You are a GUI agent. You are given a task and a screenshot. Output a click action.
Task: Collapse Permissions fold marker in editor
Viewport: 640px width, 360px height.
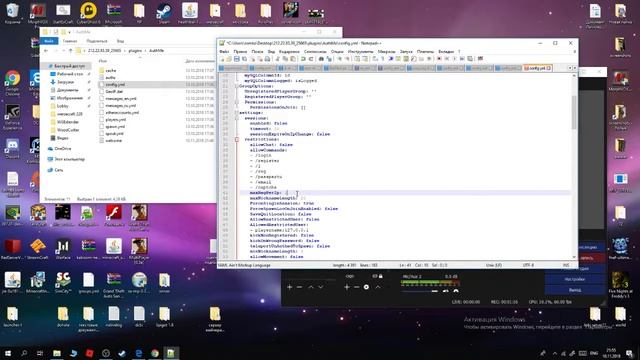[x=237, y=102]
